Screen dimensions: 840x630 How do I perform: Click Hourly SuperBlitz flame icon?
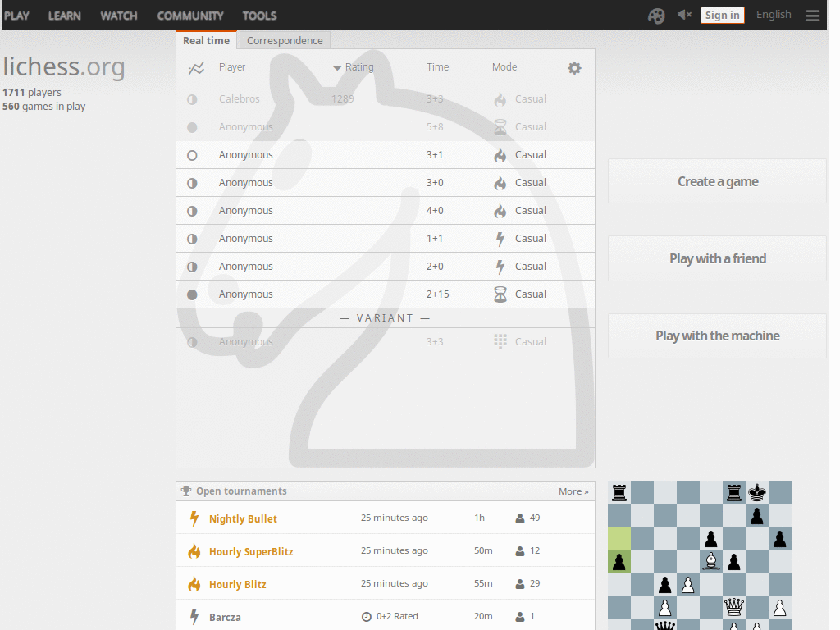[x=194, y=551]
